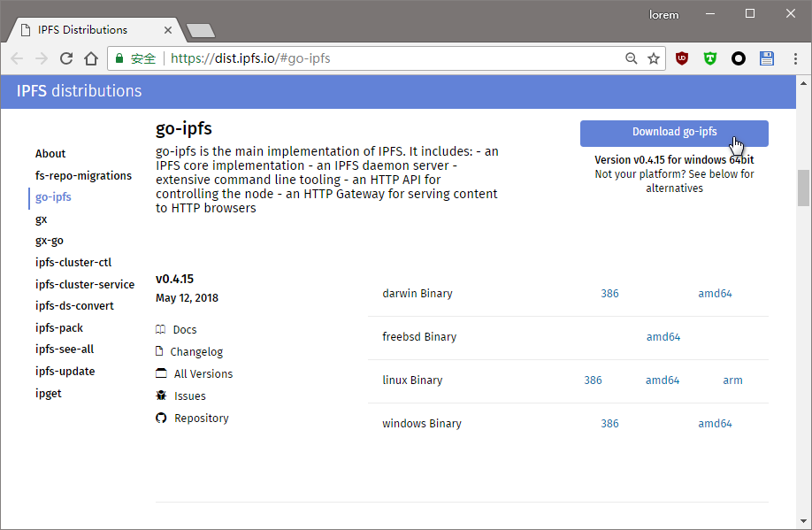
Task: Click the Version v0.4.15 for windows text
Action: 674,159
